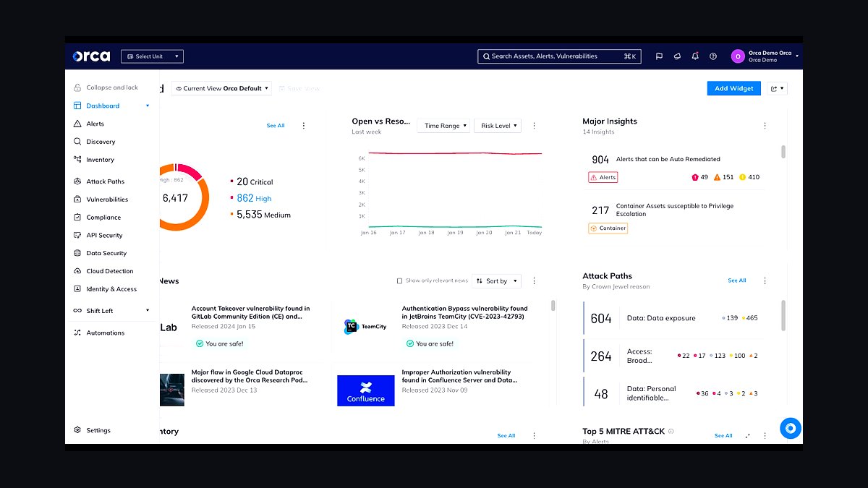The width and height of the screenshot is (868, 488).
Task: Open kebab menu of News widget
Action: pyautogui.click(x=534, y=281)
